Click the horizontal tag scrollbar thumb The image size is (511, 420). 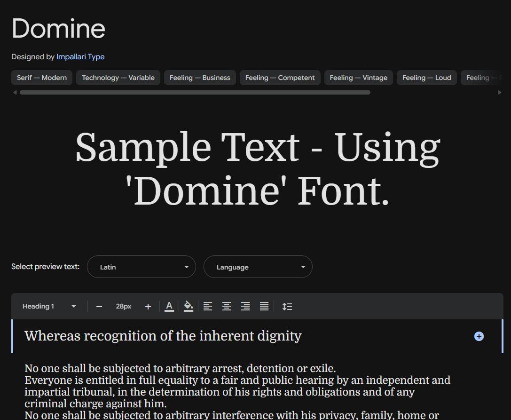click(x=195, y=92)
